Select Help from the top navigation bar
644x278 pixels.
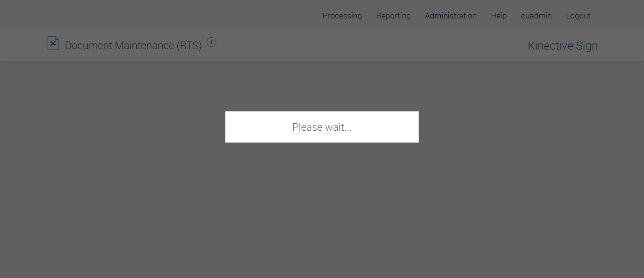pyautogui.click(x=499, y=16)
